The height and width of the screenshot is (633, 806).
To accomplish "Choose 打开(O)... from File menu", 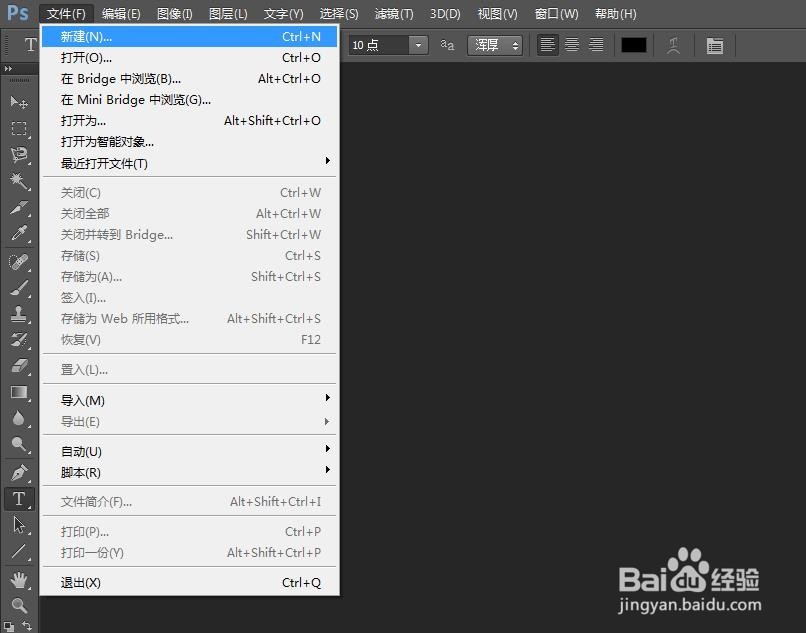I will point(189,58).
